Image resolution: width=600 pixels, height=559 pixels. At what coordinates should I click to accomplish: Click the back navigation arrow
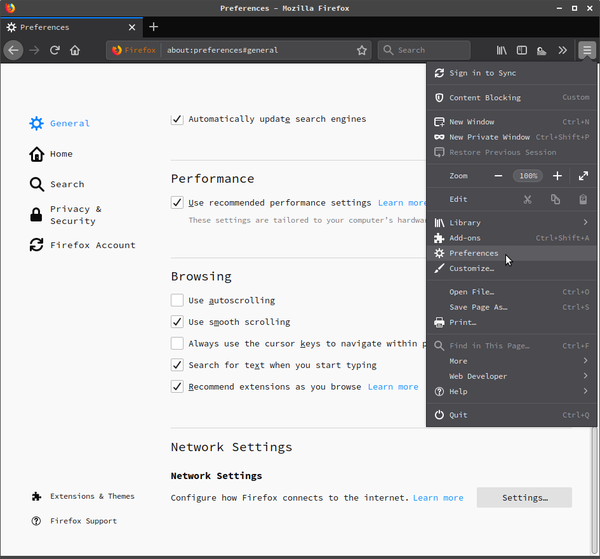13,50
